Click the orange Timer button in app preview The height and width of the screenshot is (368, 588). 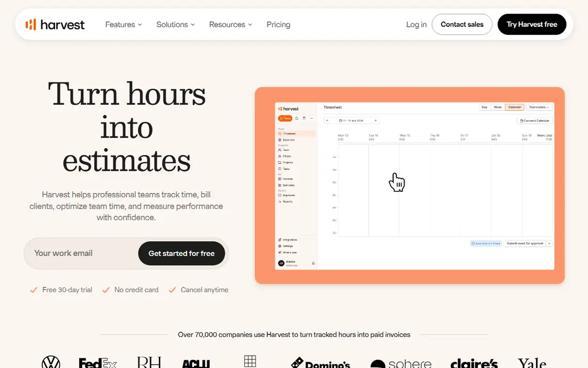click(x=285, y=118)
